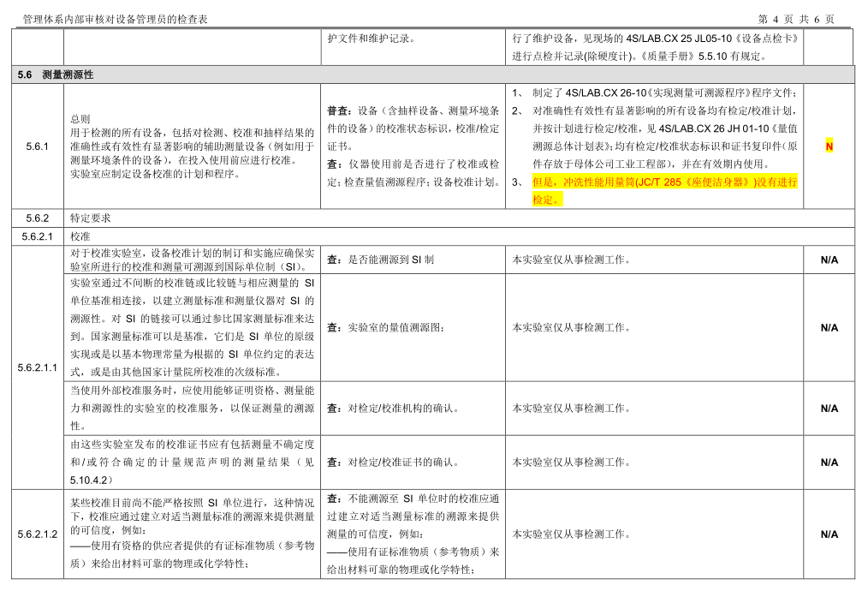Click the 护文件和维护记录 cell at top
This screenshot has height=591, width=868.
click(371, 39)
